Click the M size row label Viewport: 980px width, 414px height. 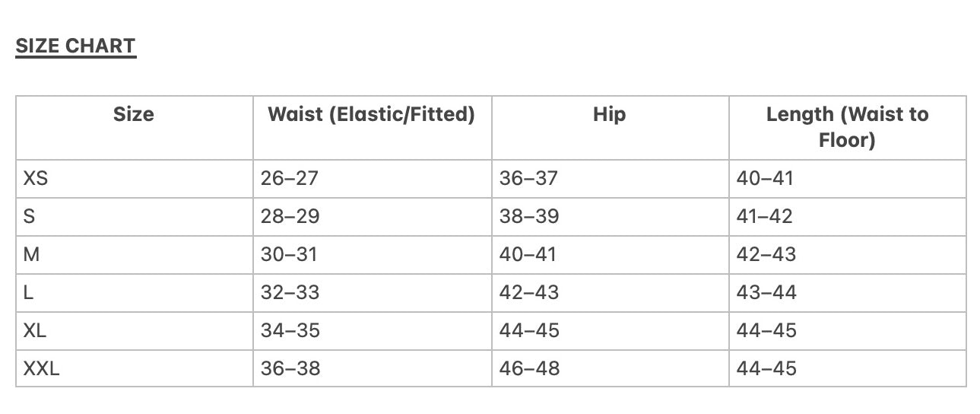click(x=31, y=254)
